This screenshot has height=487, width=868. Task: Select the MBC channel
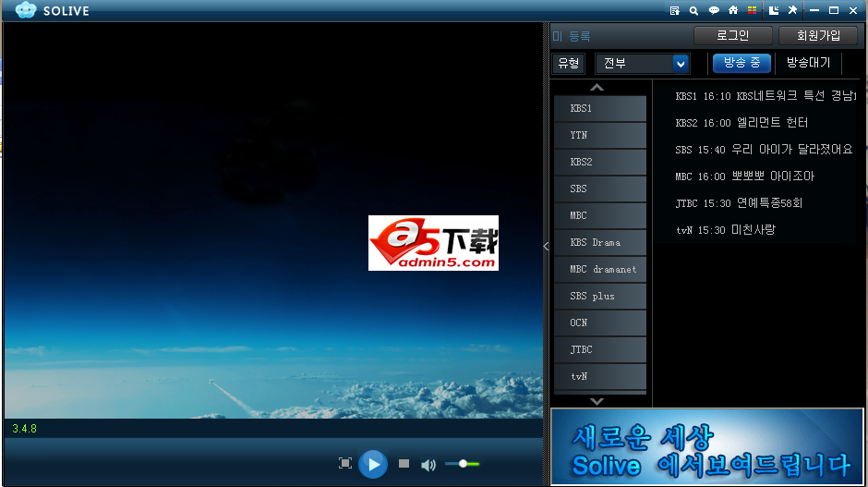click(x=600, y=215)
